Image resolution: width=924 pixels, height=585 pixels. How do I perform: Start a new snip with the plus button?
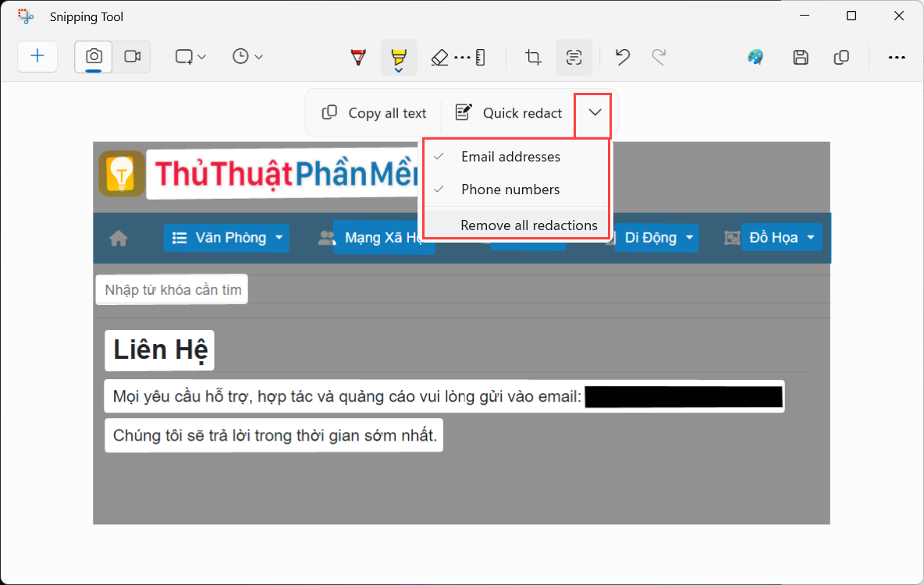coord(37,57)
